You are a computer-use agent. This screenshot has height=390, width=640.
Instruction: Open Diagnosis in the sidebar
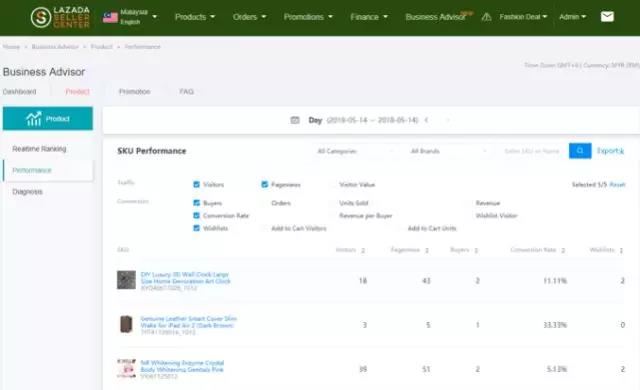(27, 192)
